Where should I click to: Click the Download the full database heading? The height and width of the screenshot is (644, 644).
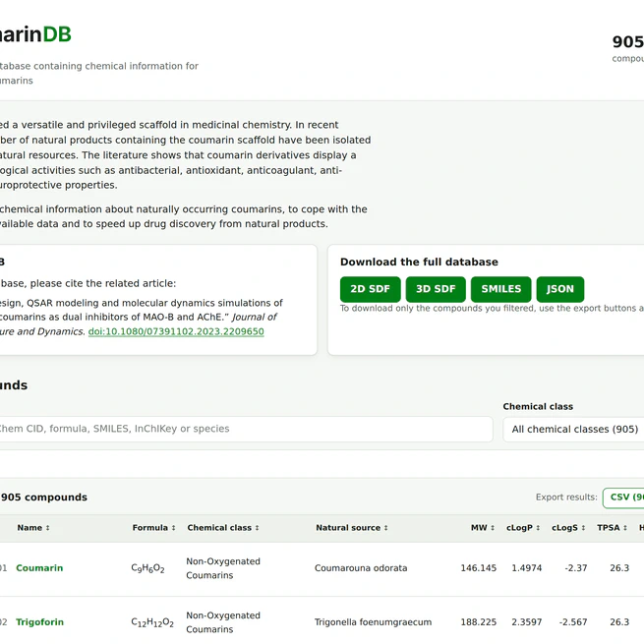(419, 263)
